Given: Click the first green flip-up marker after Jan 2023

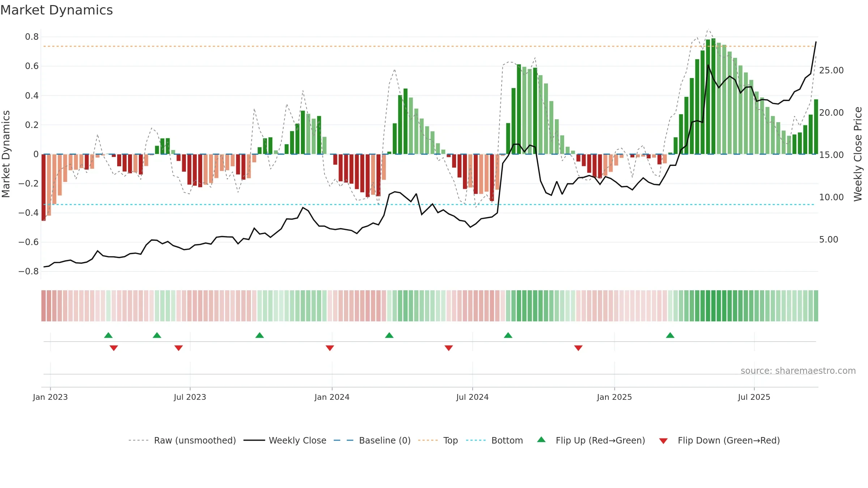Looking at the screenshot, I should [108, 335].
